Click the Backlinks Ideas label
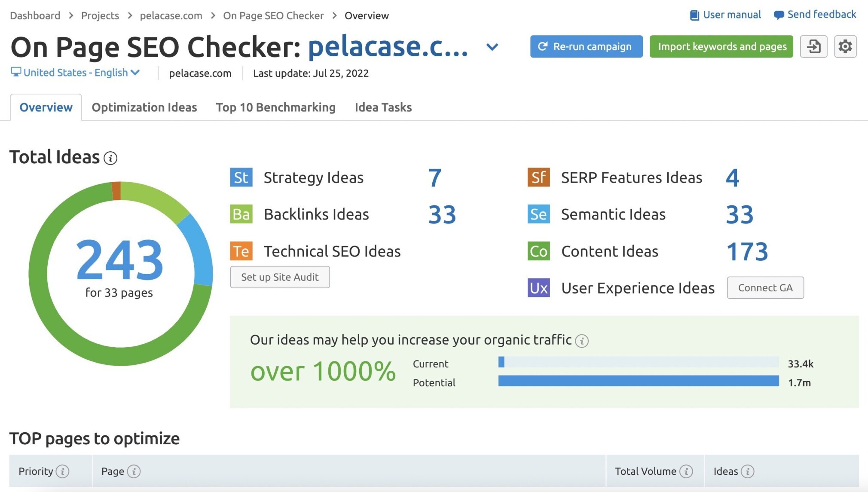Image resolution: width=868 pixels, height=492 pixels. click(316, 214)
